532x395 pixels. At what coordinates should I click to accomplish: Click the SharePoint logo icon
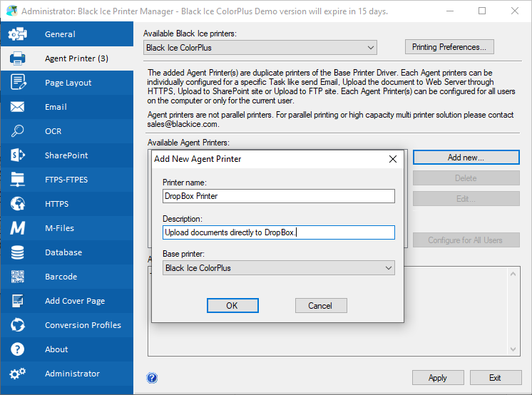(18, 155)
